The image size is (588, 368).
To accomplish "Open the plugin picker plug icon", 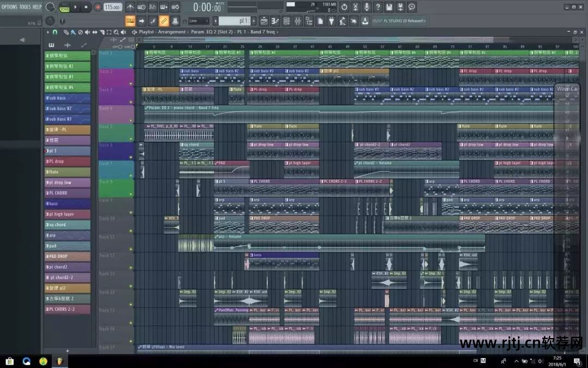I will click(x=332, y=21).
